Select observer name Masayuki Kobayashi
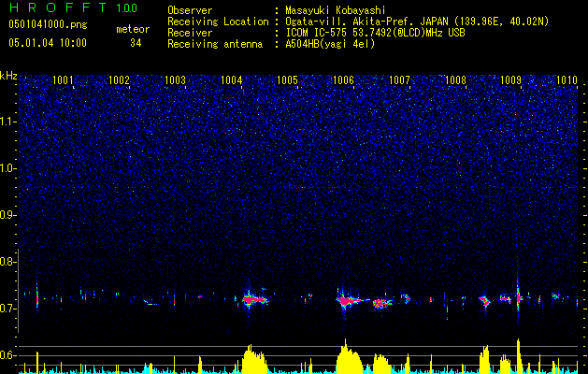Viewport: 588px width, 374px height. (336, 10)
